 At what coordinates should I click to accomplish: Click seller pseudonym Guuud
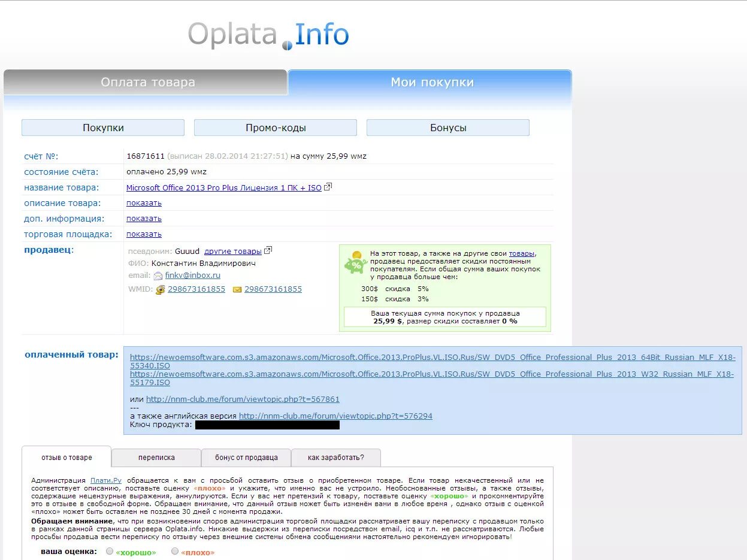click(187, 251)
